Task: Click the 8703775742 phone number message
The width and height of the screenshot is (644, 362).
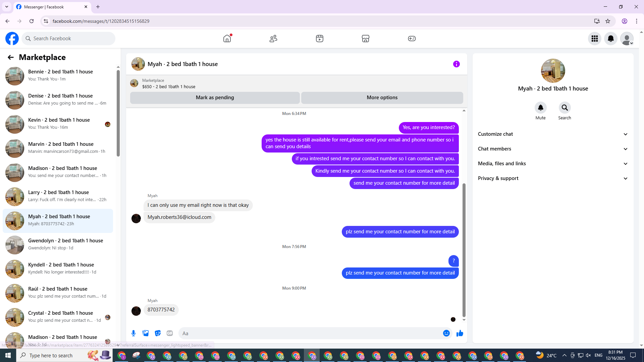Action: tap(161, 310)
